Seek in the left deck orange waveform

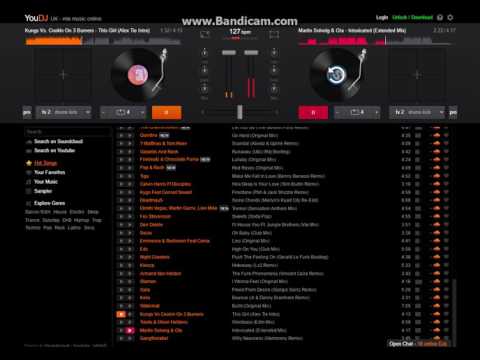[103, 41]
